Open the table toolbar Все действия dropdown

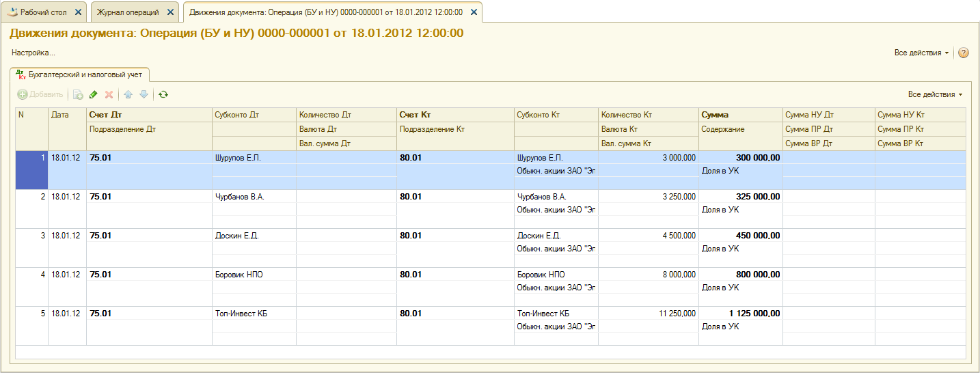[x=935, y=94]
